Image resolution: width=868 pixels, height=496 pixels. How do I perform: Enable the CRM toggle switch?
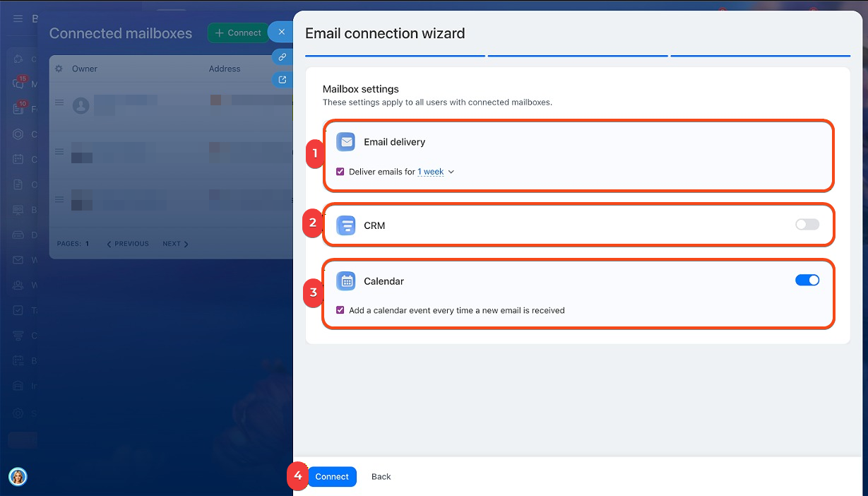(807, 225)
